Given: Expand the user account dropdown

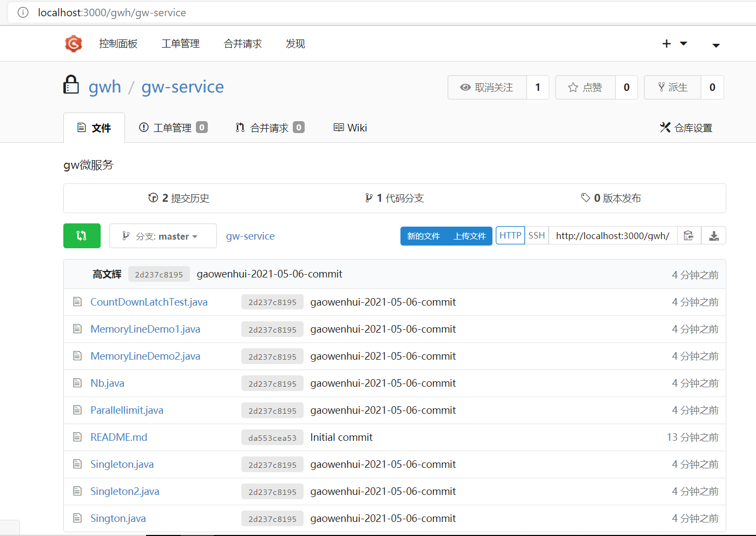Looking at the screenshot, I should point(715,46).
